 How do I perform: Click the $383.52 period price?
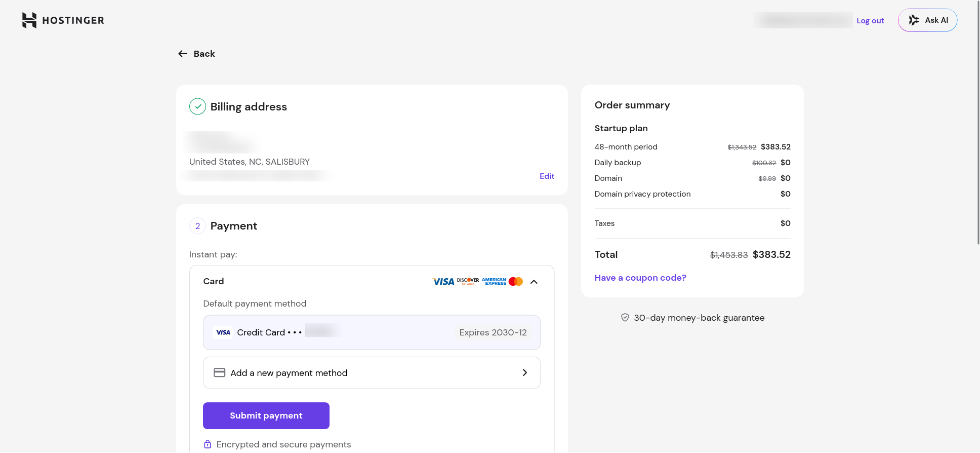pos(775,147)
